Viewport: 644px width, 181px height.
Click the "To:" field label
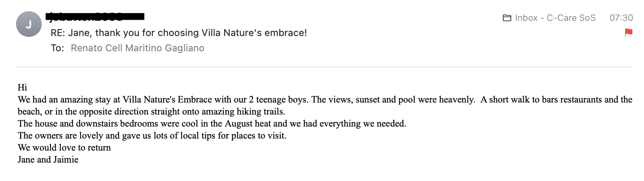(57, 48)
